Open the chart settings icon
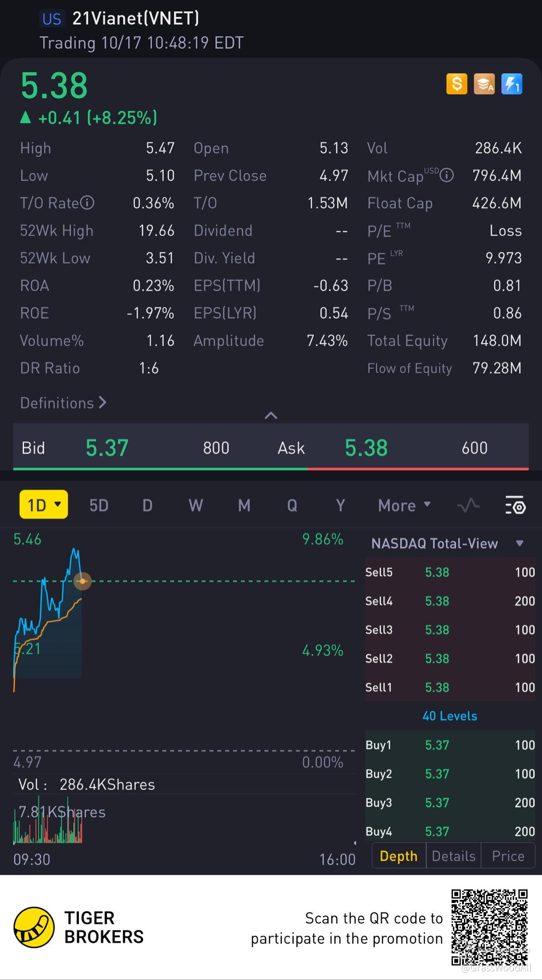Image resolution: width=542 pixels, height=980 pixels. (515, 505)
